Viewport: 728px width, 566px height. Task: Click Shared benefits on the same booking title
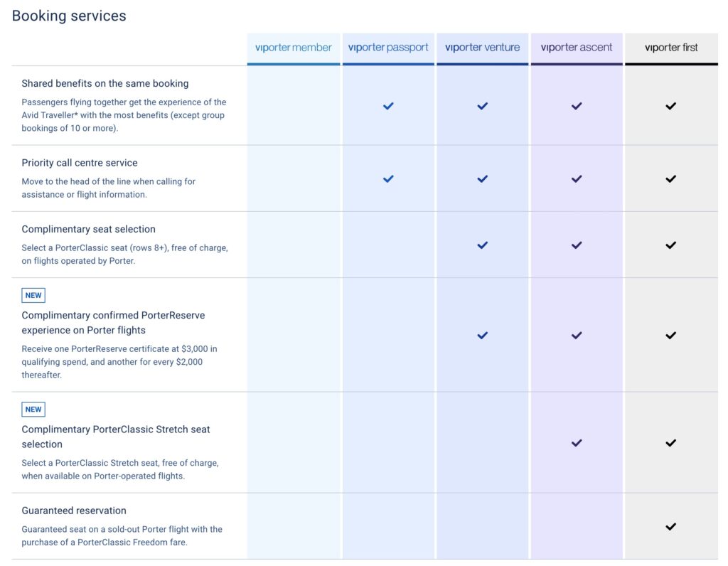pyautogui.click(x=105, y=83)
